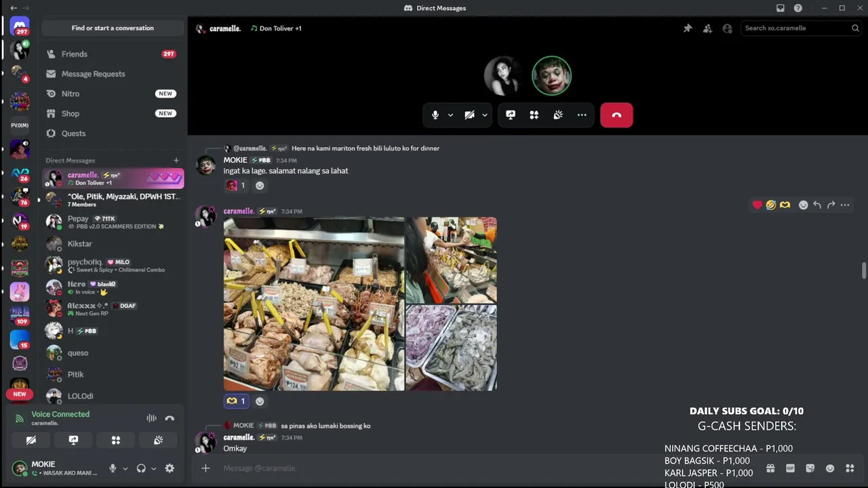
Task: Toggle noise suppression in Voice Connected panel
Action: [x=151, y=418]
